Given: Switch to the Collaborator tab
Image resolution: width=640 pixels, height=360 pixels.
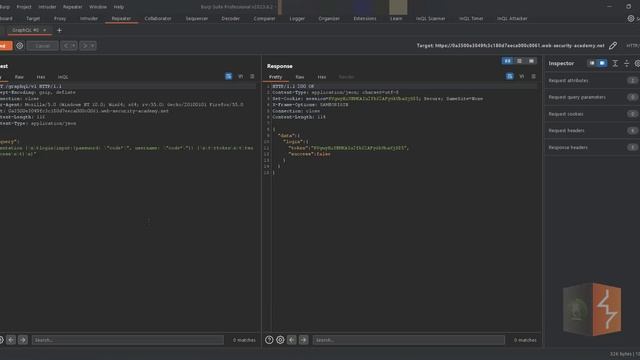Looking at the screenshot, I should (x=158, y=18).
